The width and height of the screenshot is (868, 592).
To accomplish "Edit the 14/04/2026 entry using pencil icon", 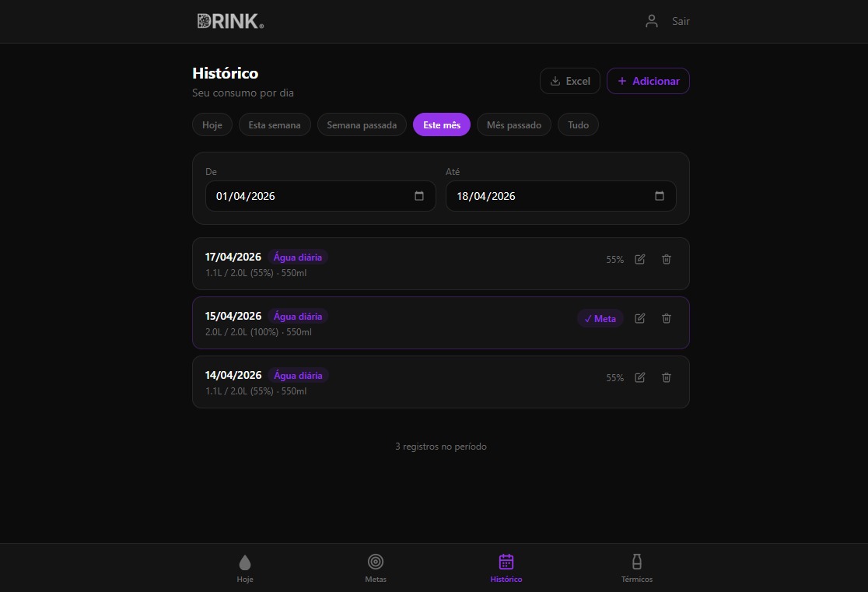I will click(x=639, y=377).
